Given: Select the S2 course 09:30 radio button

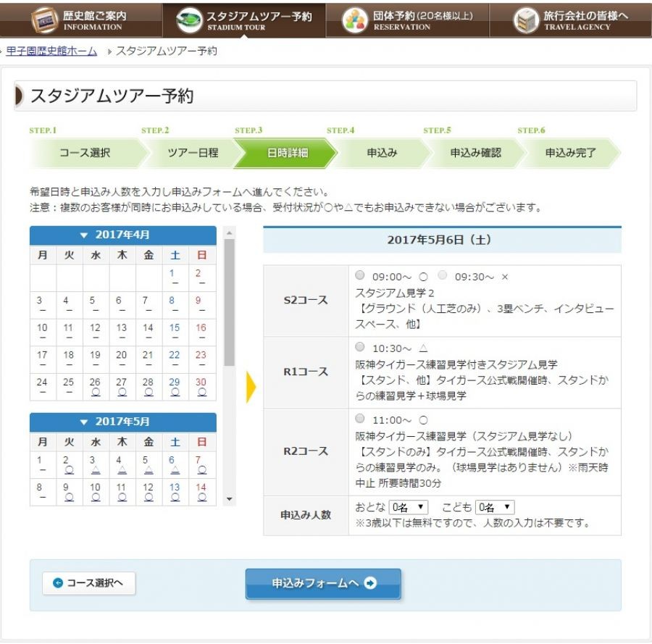Looking at the screenshot, I should pyautogui.click(x=443, y=275).
